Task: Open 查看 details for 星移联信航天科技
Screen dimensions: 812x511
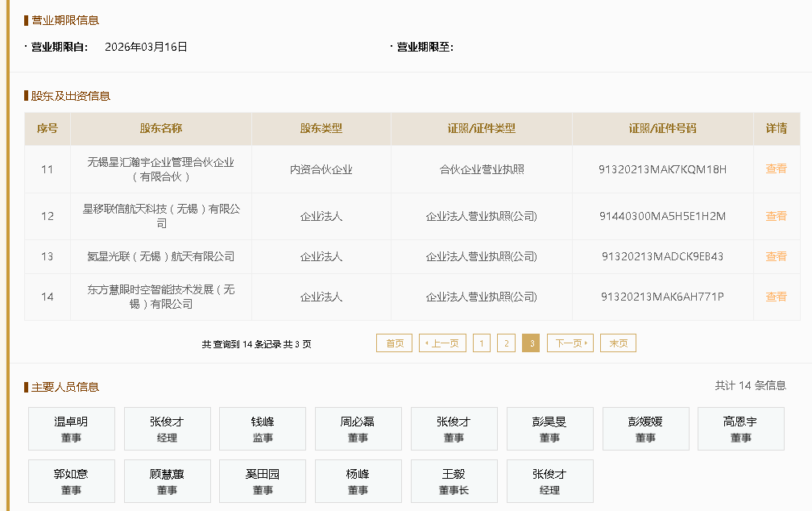Action: (x=776, y=216)
